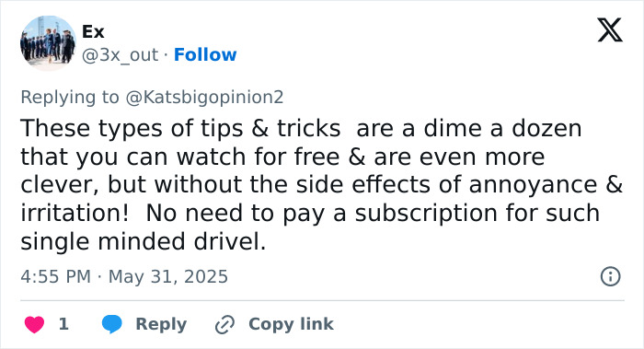Click the display name Ex

click(93, 31)
